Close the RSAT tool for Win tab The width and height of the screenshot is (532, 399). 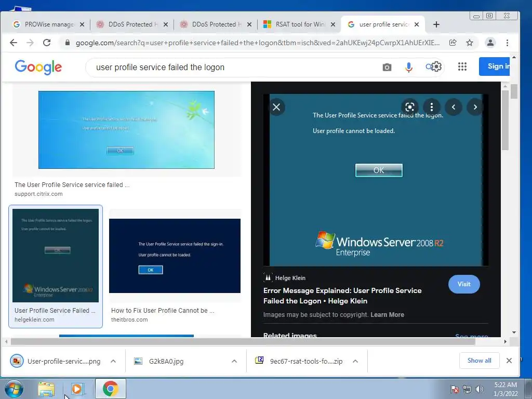point(333,24)
